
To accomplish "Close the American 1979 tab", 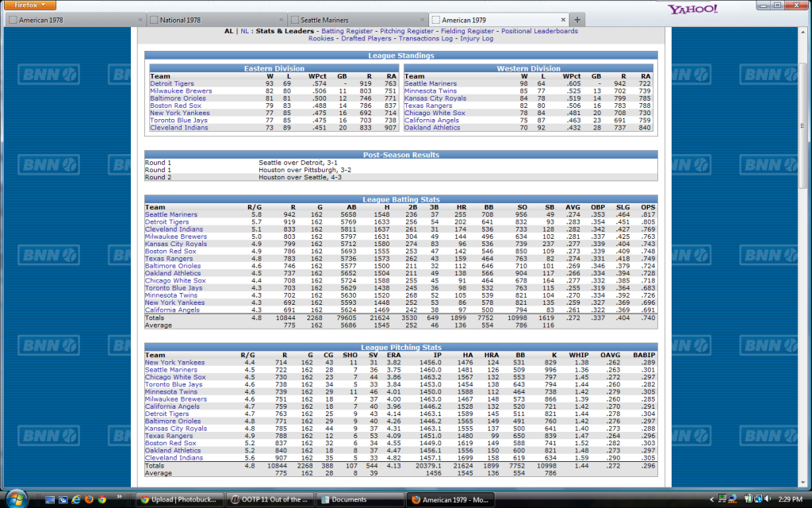I will [563, 20].
